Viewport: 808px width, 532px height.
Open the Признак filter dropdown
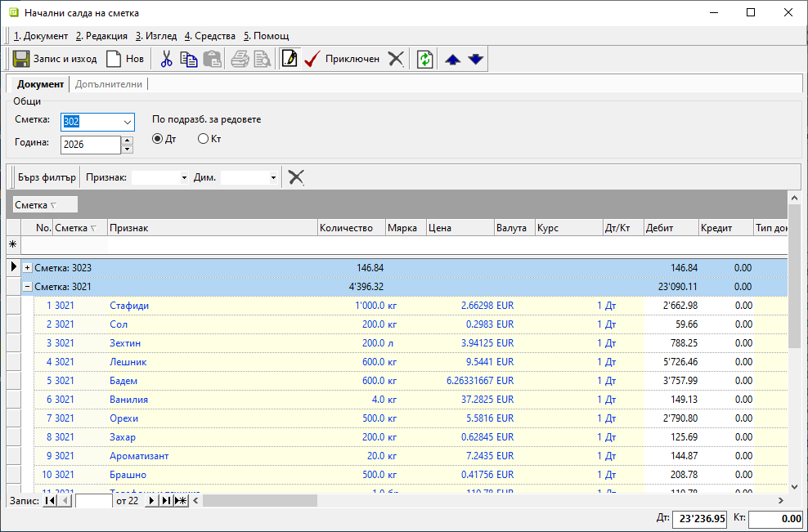[184, 177]
